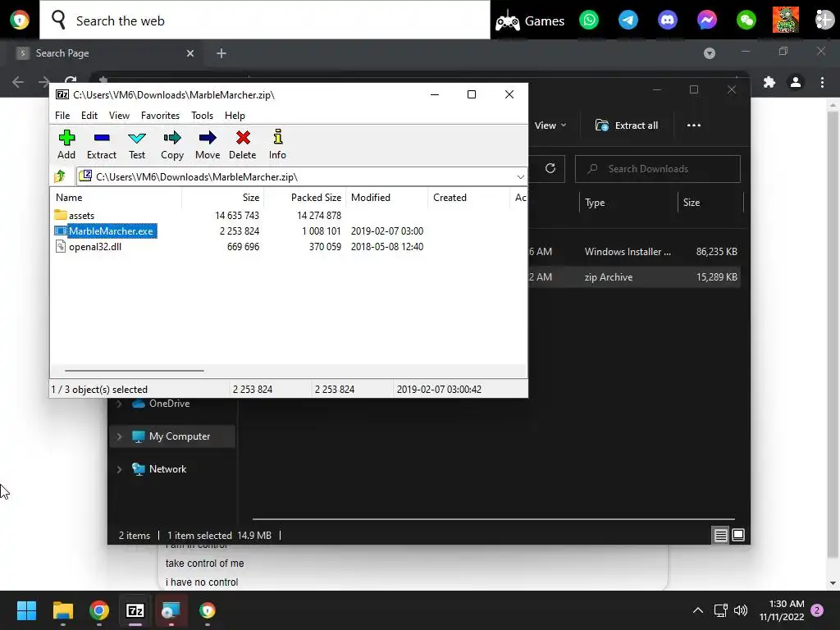Click the Search Downloads field

[x=658, y=169]
